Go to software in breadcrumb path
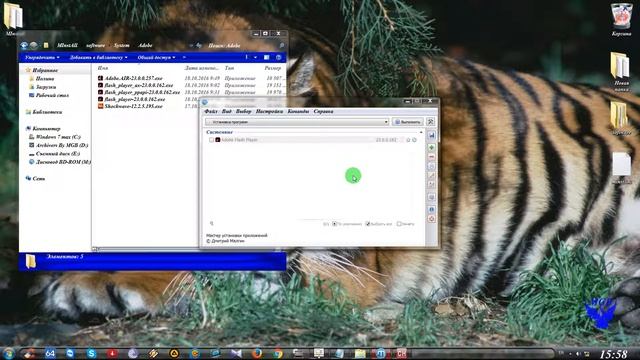640x360 pixels. [x=96, y=45]
